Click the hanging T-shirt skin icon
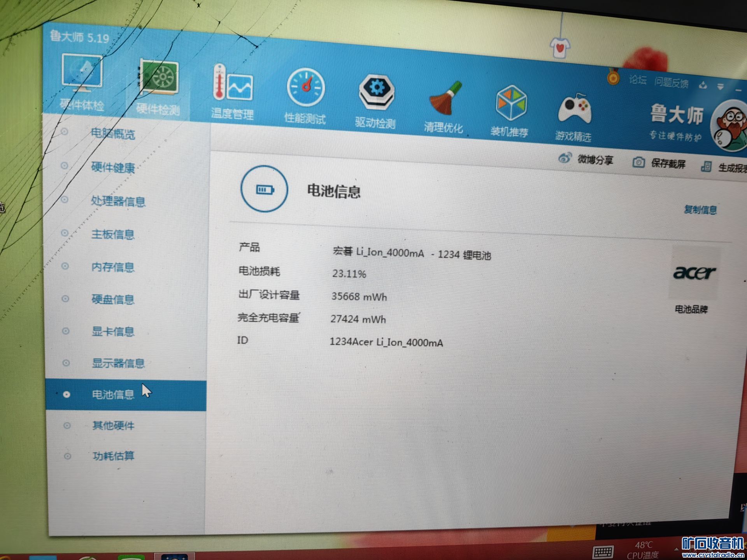Viewport: 747px width, 560px height. tap(560, 48)
